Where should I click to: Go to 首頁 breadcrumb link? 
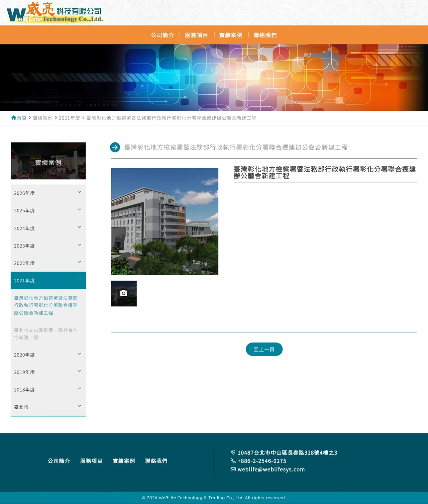click(x=21, y=118)
